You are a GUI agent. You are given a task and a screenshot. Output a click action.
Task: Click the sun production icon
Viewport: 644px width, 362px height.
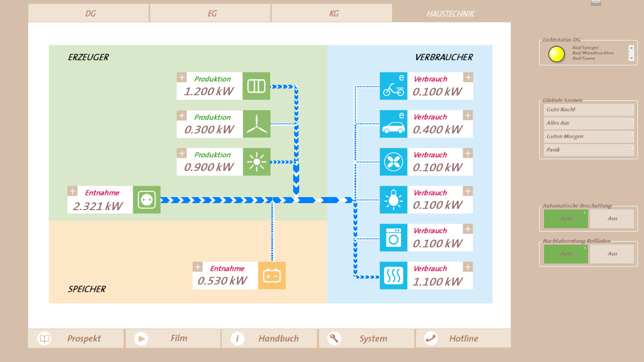[x=256, y=162]
